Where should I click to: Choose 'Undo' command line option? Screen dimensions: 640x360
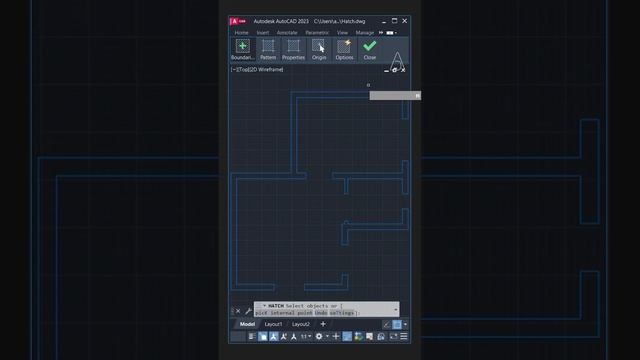pos(321,313)
